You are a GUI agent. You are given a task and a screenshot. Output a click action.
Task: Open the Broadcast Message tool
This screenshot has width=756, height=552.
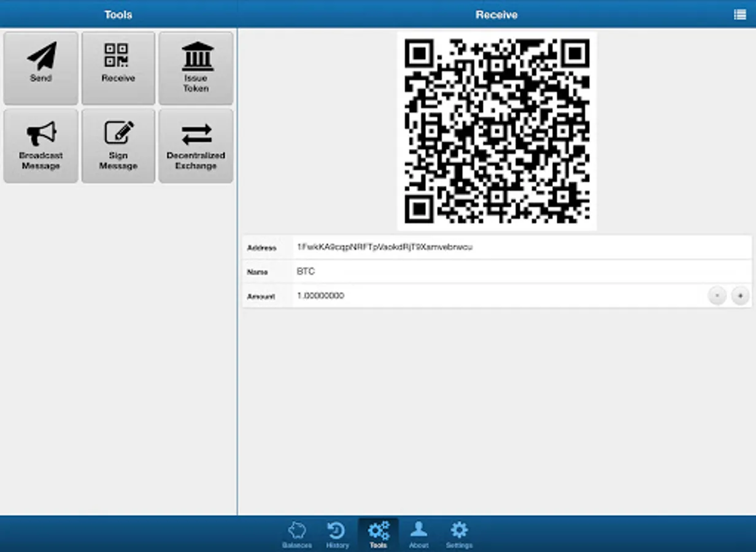(41, 146)
